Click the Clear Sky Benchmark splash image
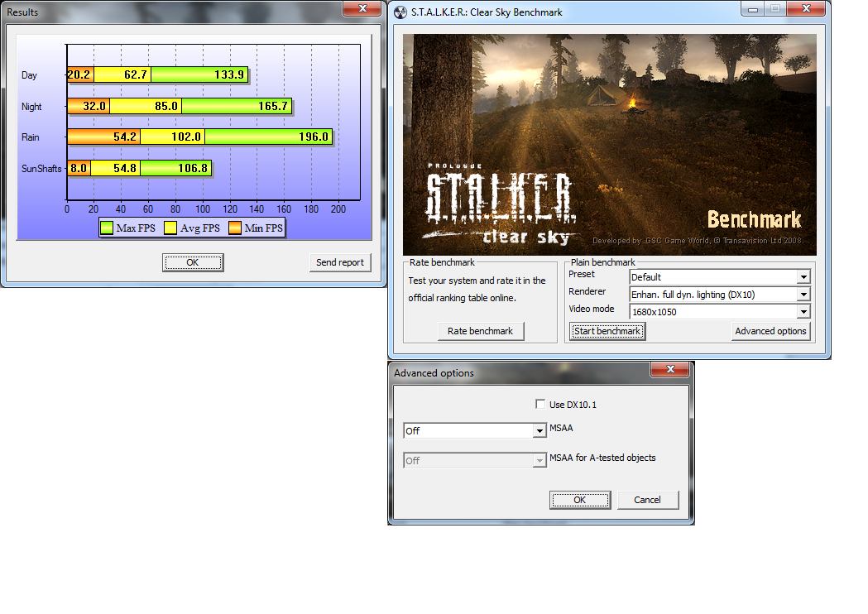The height and width of the screenshot is (614, 868). (610, 145)
